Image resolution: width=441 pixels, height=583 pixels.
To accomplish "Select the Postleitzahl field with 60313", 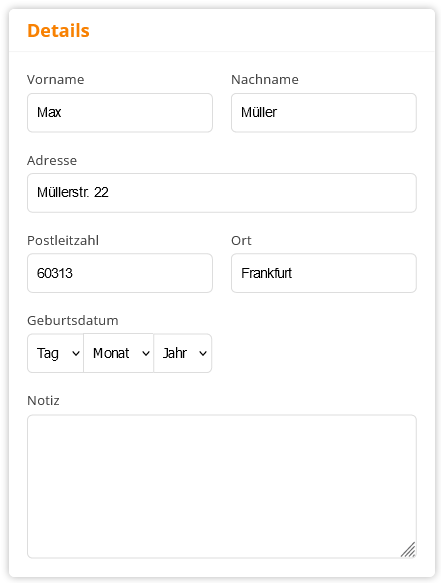I will [120, 273].
